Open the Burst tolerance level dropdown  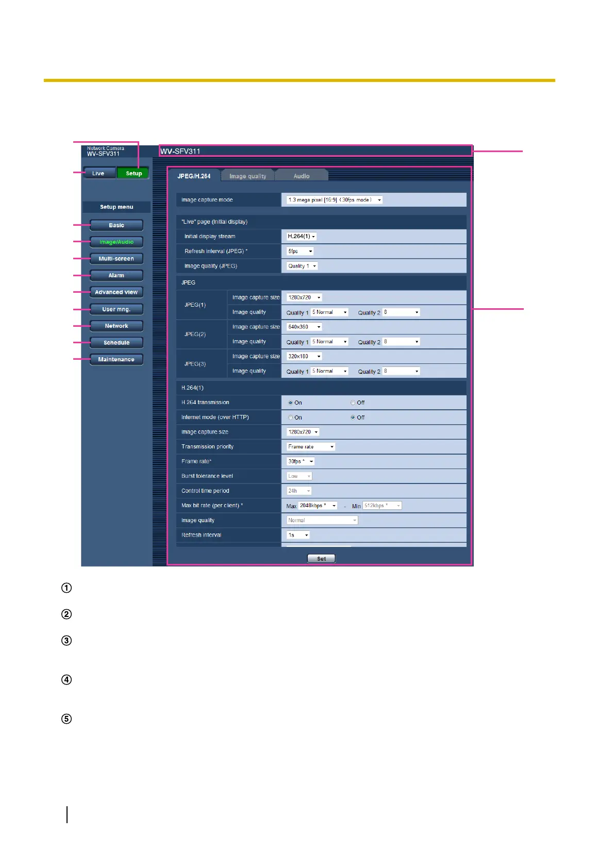(x=300, y=476)
